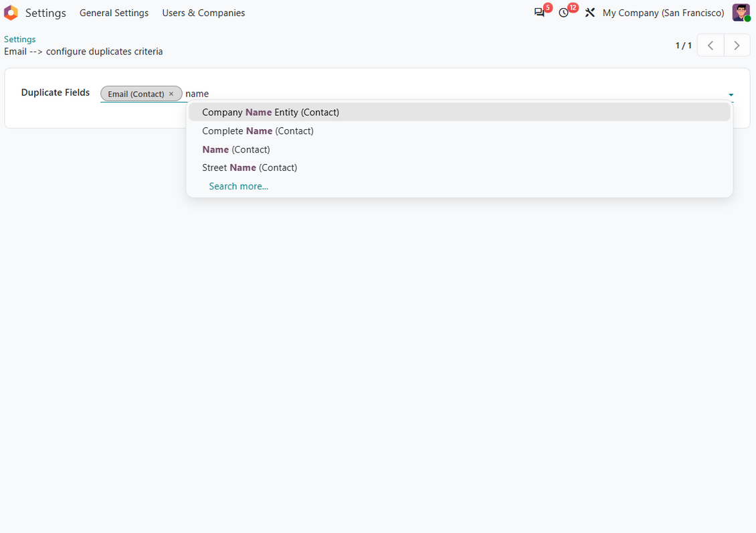Click the Duplicate Fields label
This screenshot has height=533, width=756.
click(56, 92)
